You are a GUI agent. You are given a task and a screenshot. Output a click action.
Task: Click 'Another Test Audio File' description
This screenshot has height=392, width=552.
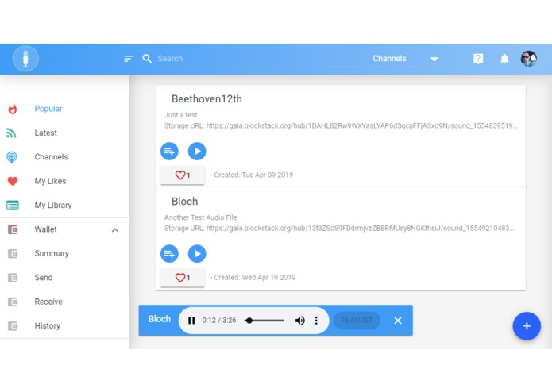point(200,217)
